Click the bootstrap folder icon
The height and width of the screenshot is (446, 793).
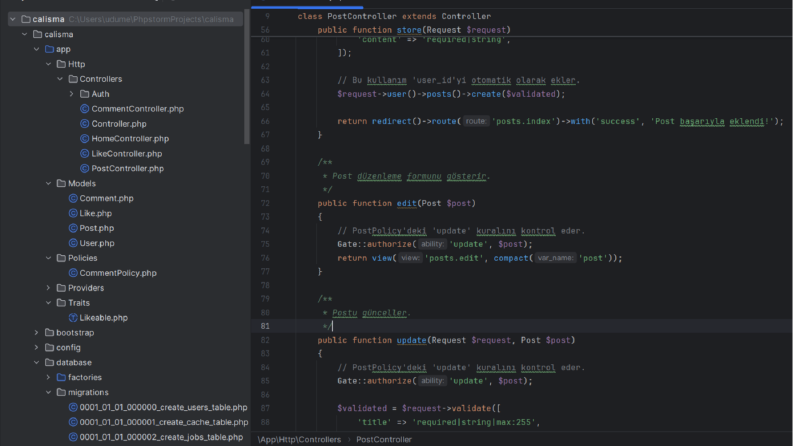point(50,333)
